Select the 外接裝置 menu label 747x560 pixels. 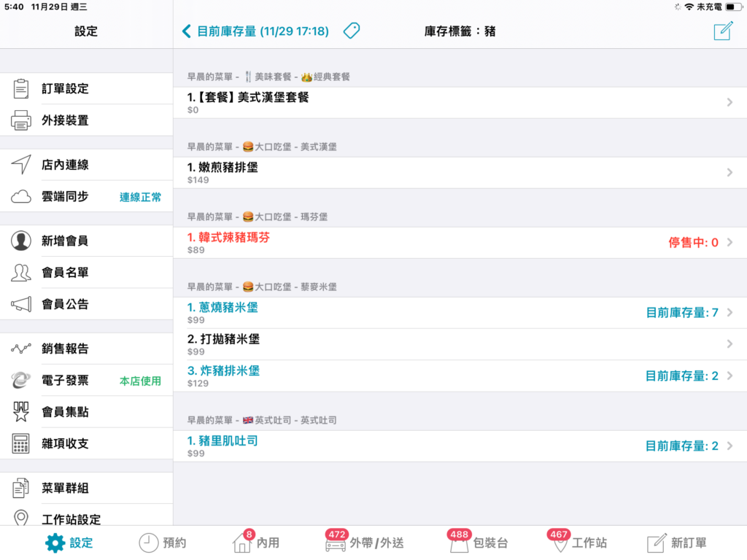click(x=65, y=120)
